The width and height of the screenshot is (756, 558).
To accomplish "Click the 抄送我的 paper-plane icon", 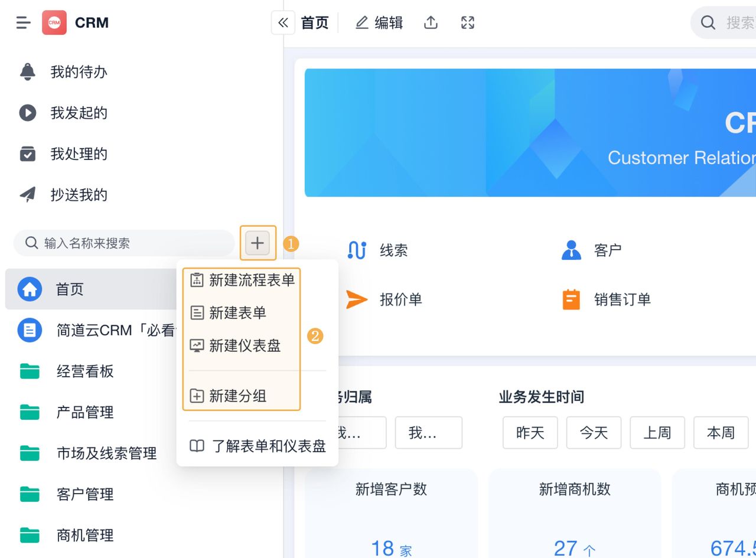I will (x=26, y=195).
